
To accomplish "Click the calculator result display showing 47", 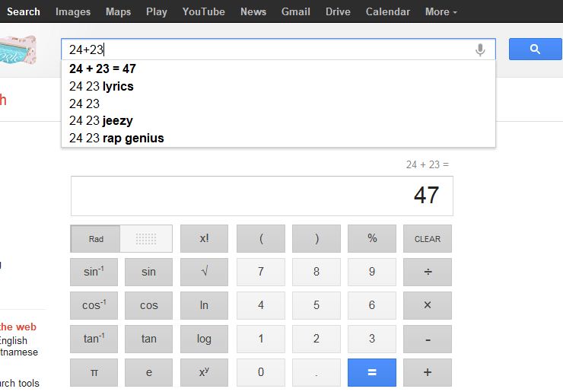I will (262, 196).
